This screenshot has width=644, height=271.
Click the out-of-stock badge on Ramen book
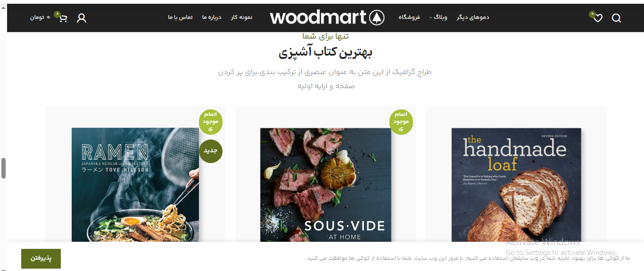(x=210, y=122)
